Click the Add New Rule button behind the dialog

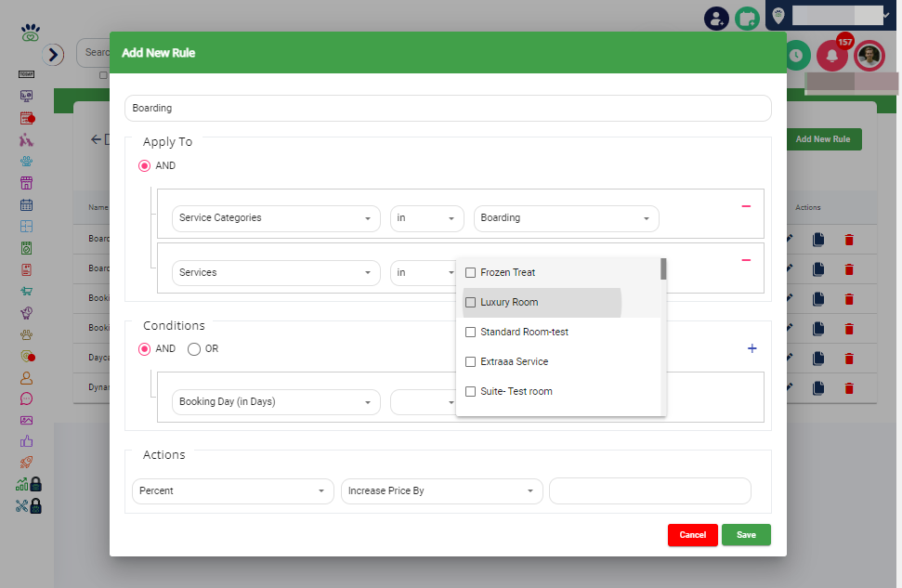coord(824,139)
